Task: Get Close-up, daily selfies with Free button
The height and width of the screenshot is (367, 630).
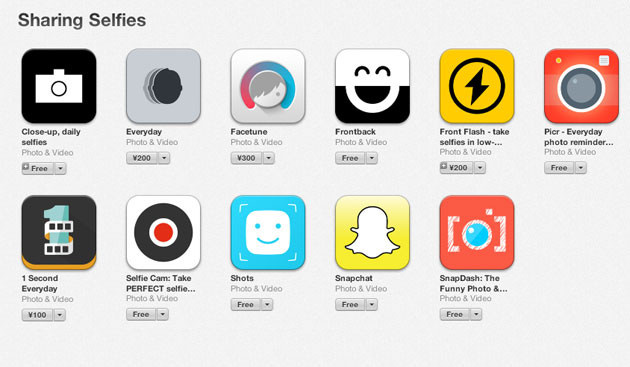Action: (38, 168)
